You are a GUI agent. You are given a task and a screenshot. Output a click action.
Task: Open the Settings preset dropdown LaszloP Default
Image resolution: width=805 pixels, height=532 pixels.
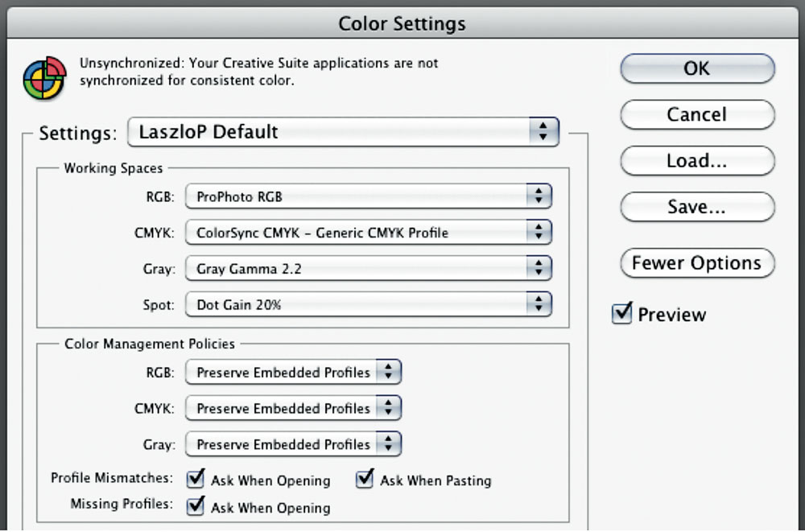coord(343,132)
